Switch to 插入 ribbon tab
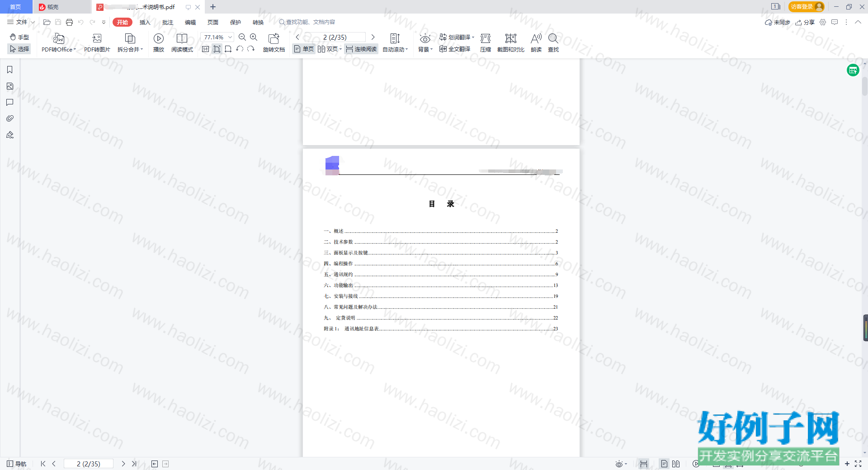This screenshot has width=868, height=470. pyautogui.click(x=145, y=22)
